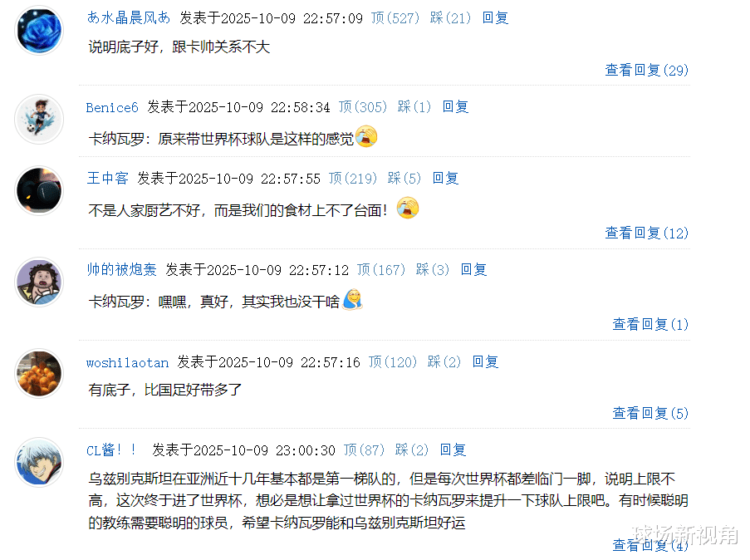Upvote 顶(305) on Benice6's comment
This screenshot has width=750, height=560.
(x=363, y=106)
